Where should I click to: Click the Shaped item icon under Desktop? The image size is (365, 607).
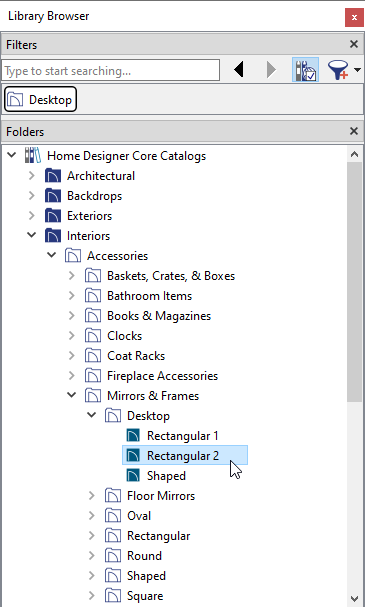133,475
